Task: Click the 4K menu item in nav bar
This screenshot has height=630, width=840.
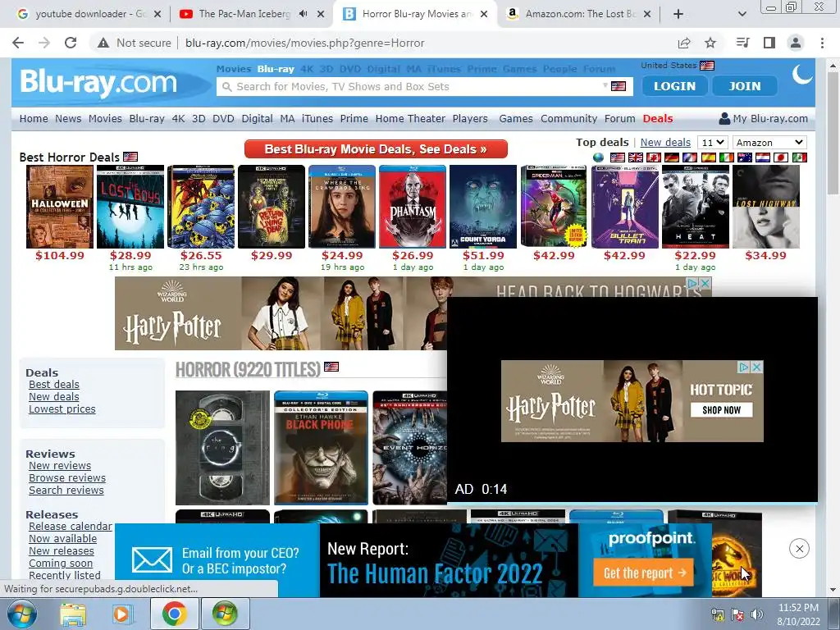Action: 178,118
